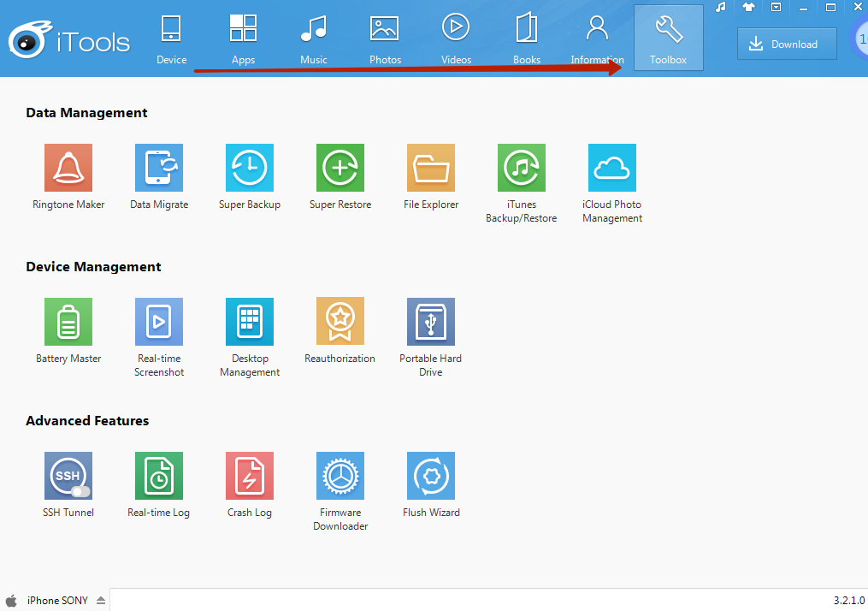Open the Firmware Downloader
868x611 pixels.
pyautogui.click(x=340, y=476)
